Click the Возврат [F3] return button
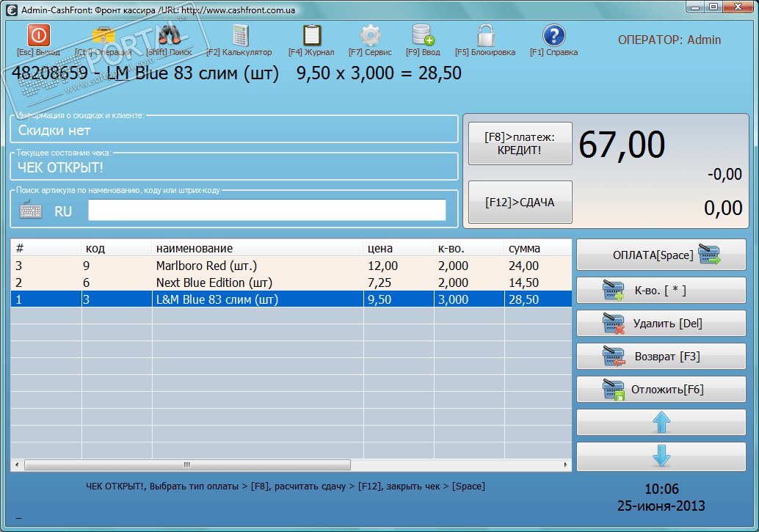The width and height of the screenshot is (759, 532). [661, 357]
